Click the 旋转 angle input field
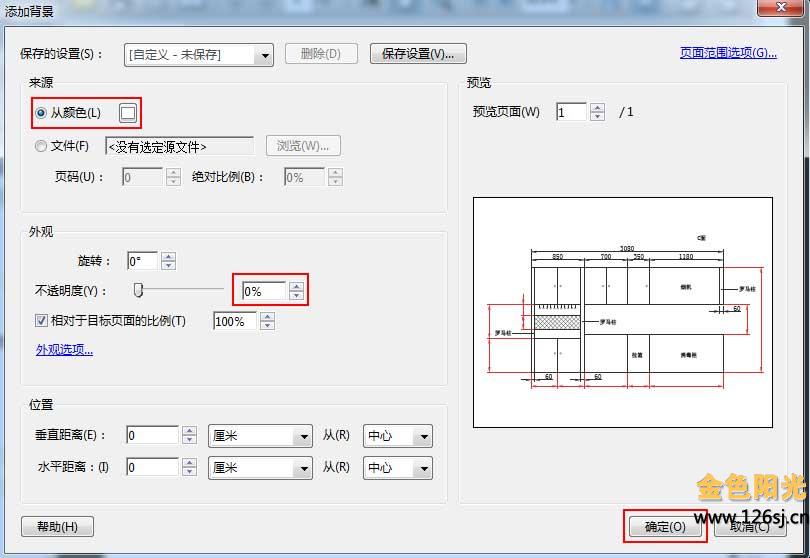Image resolution: width=810 pixels, height=558 pixels. coord(143,261)
